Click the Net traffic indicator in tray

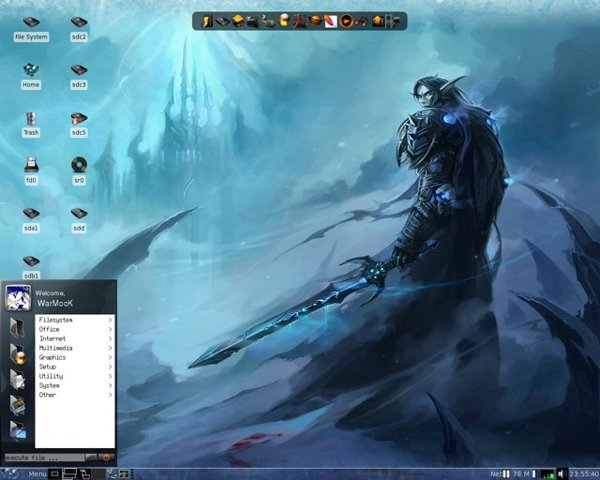click(500, 474)
